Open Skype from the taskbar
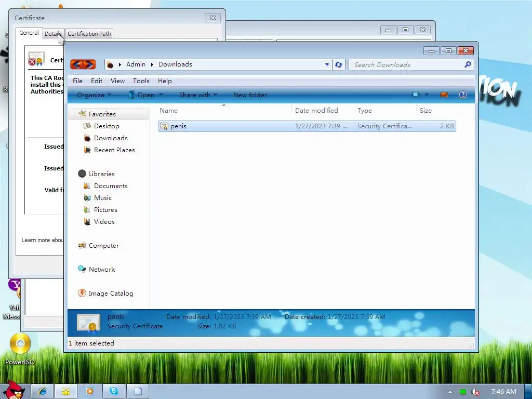The height and width of the screenshot is (399, 532). click(114, 392)
